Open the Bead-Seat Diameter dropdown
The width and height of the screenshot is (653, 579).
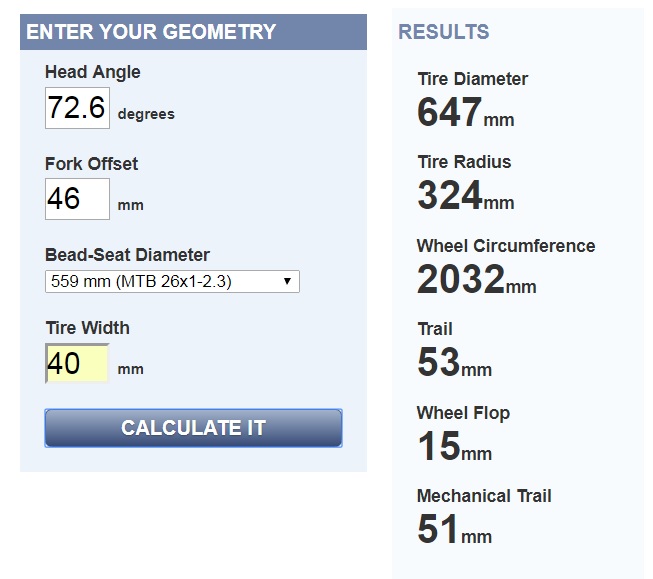pyautogui.click(x=172, y=282)
